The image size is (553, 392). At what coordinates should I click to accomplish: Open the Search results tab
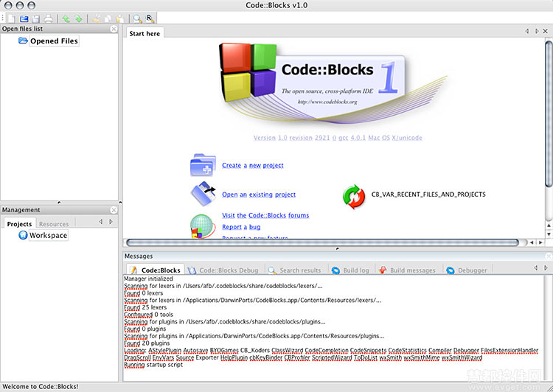point(294,270)
